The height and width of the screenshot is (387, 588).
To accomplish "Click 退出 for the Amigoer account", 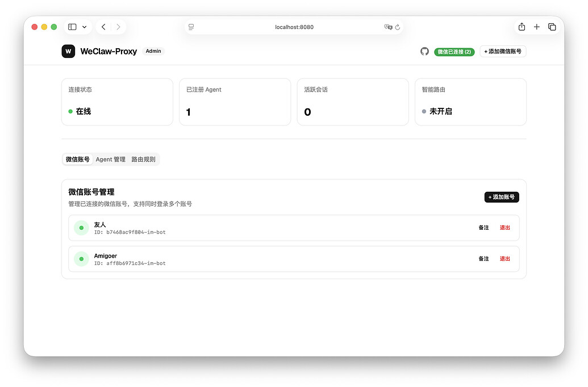I will (504, 259).
